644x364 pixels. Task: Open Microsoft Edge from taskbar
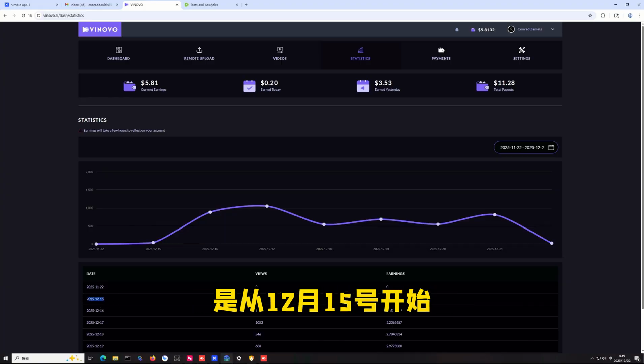[x=103, y=358]
